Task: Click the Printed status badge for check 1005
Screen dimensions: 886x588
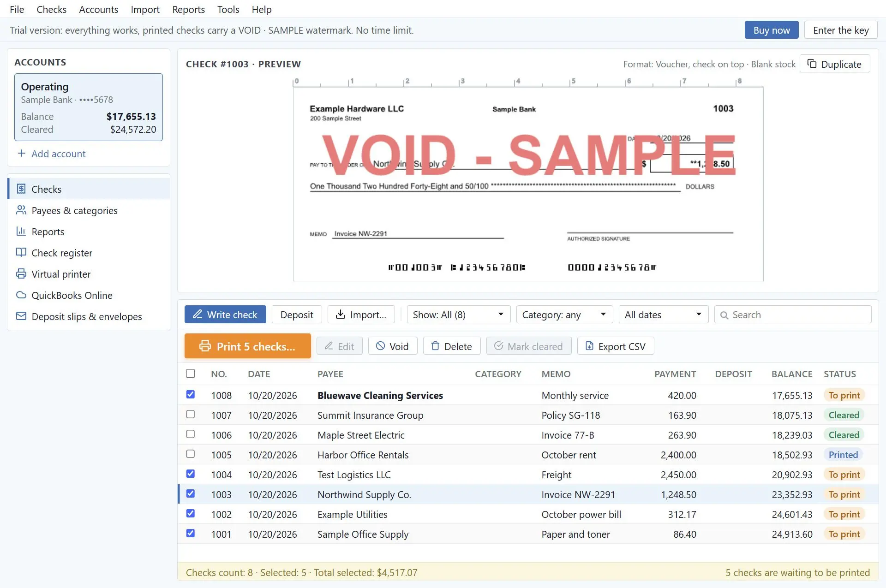Action: 843,455
